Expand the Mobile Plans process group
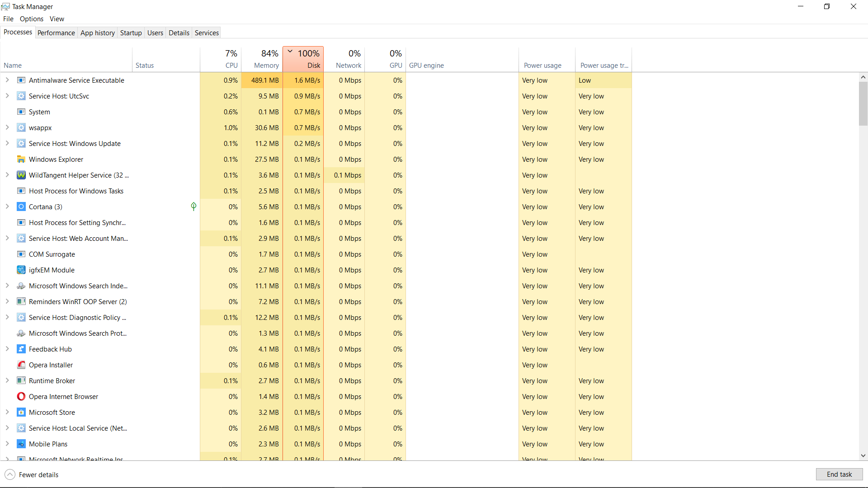This screenshot has height=488, width=868. 7,444
